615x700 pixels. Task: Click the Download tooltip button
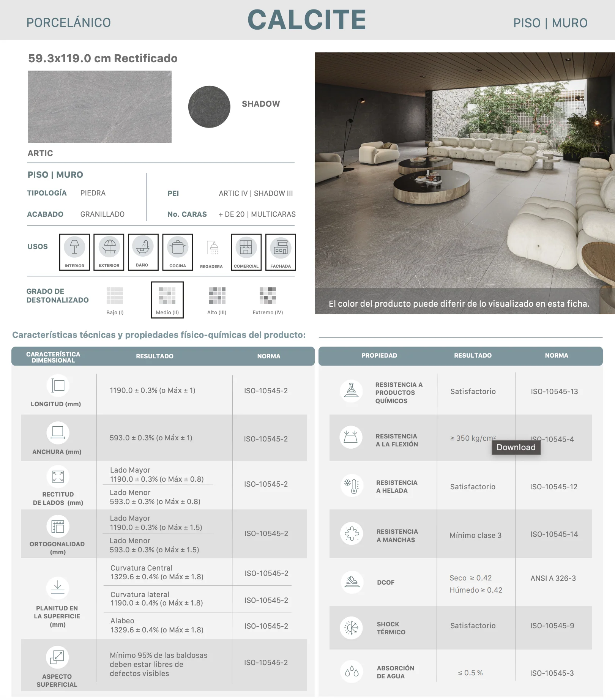point(516,448)
